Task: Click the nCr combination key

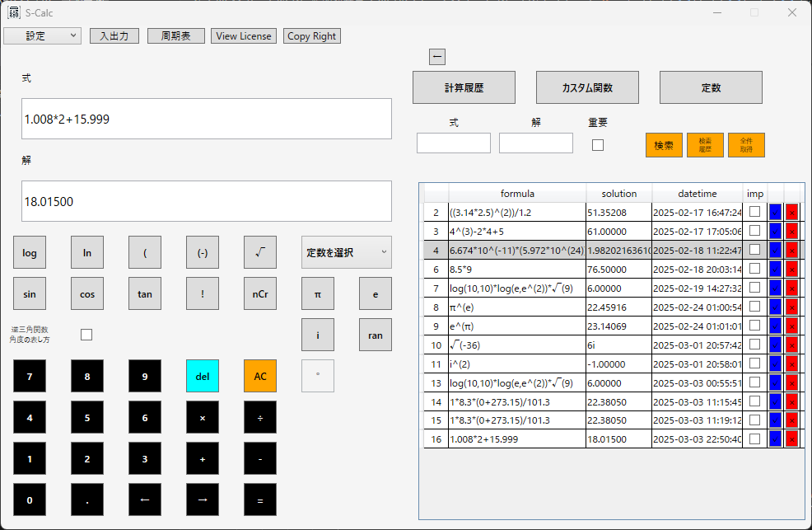Action: click(260, 293)
